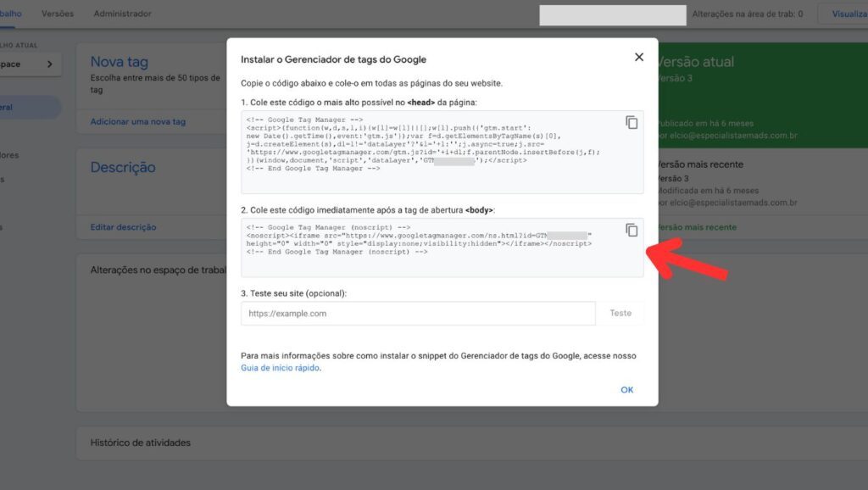Viewport: 868px width, 490px height.
Task: Select the Nova tag card heading
Action: [119, 62]
